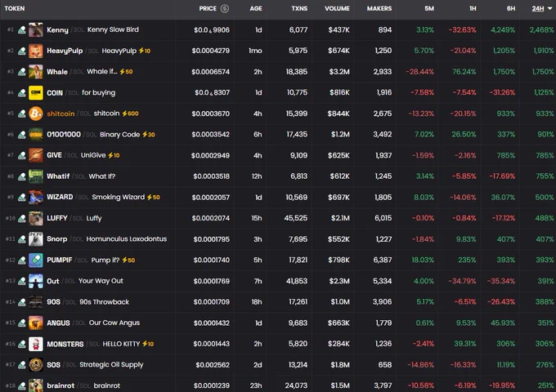The width and height of the screenshot is (556, 392).
Task: Click the 24,073 transactions for brainrot
Action: [x=296, y=385]
